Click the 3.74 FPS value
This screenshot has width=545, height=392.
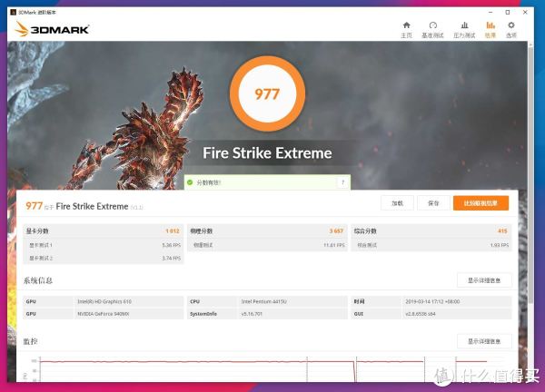click(172, 258)
